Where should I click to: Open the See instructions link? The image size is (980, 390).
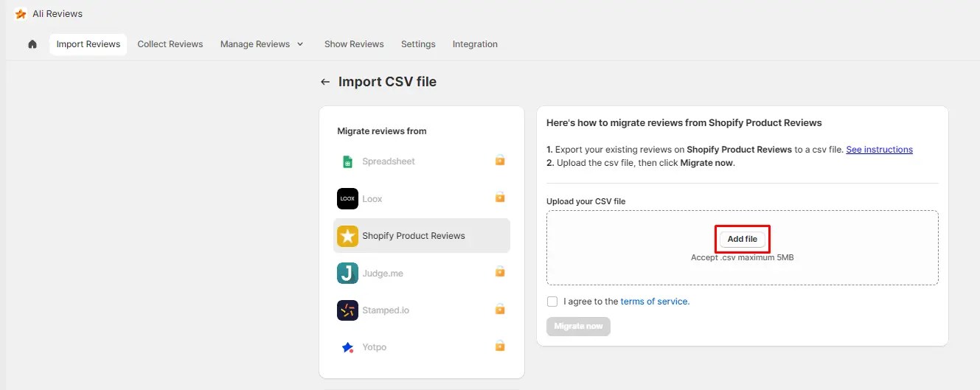(879, 150)
